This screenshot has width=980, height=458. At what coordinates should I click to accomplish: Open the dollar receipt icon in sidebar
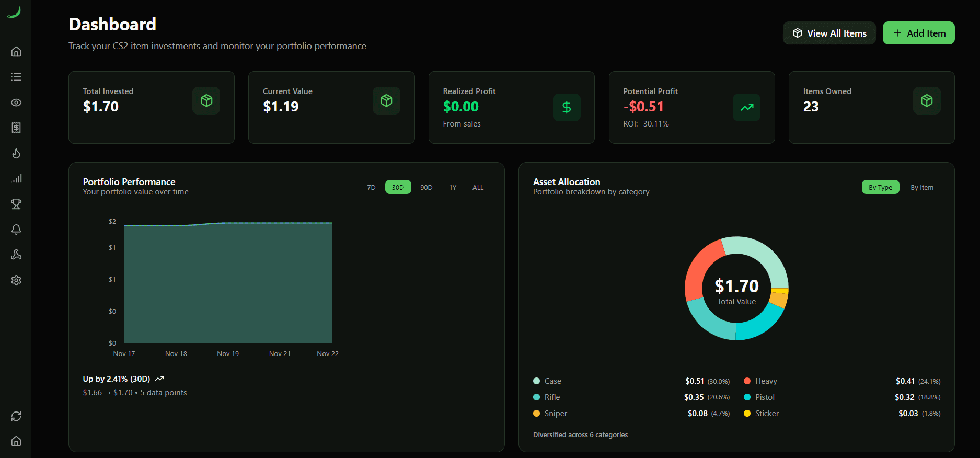tap(16, 128)
